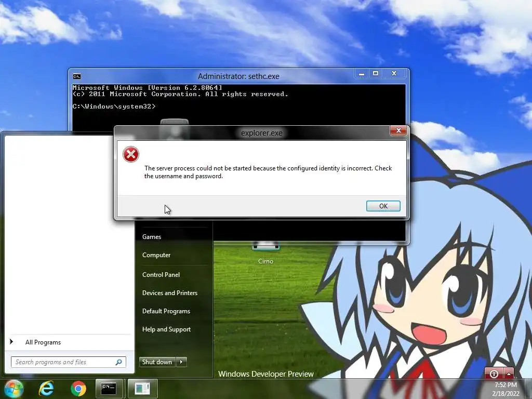
Task: Click the error message text in dialog
Action: point(268,172)
